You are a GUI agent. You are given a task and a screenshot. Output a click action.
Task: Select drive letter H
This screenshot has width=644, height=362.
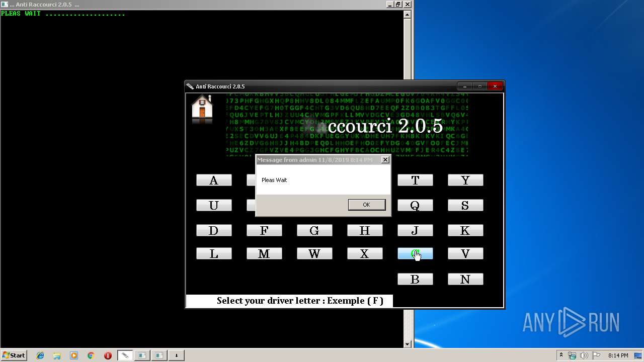(365, 230)
